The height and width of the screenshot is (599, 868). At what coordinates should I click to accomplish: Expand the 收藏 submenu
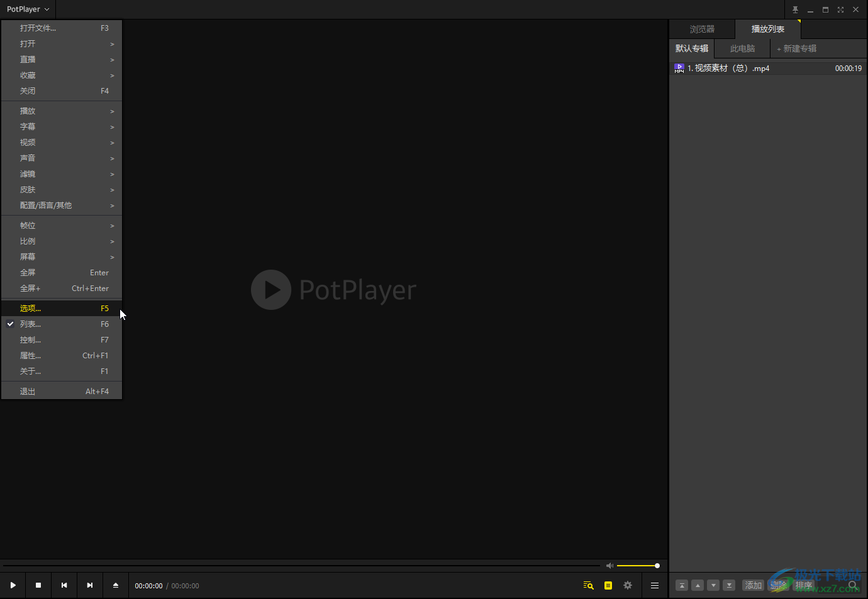pos(62,75)
